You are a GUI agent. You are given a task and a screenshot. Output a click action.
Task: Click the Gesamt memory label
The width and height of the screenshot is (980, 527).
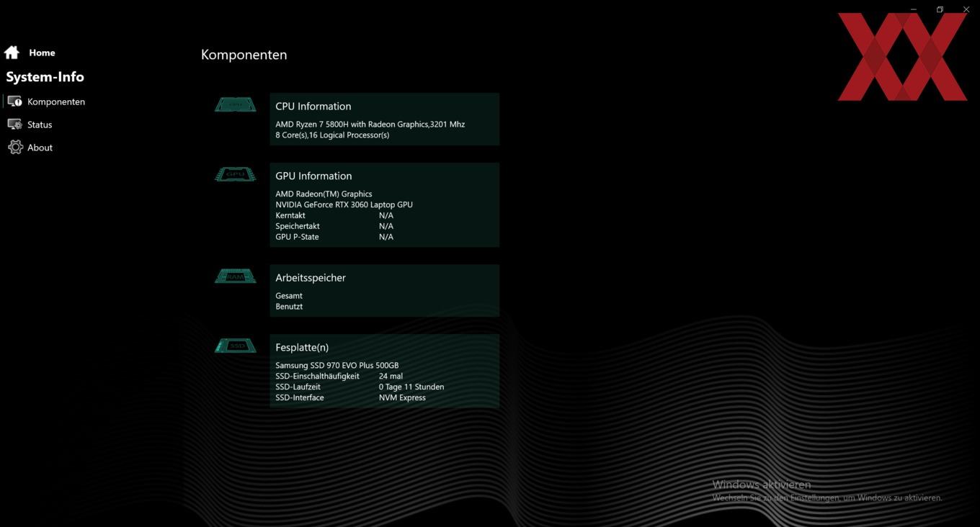[x=289, y=296]
